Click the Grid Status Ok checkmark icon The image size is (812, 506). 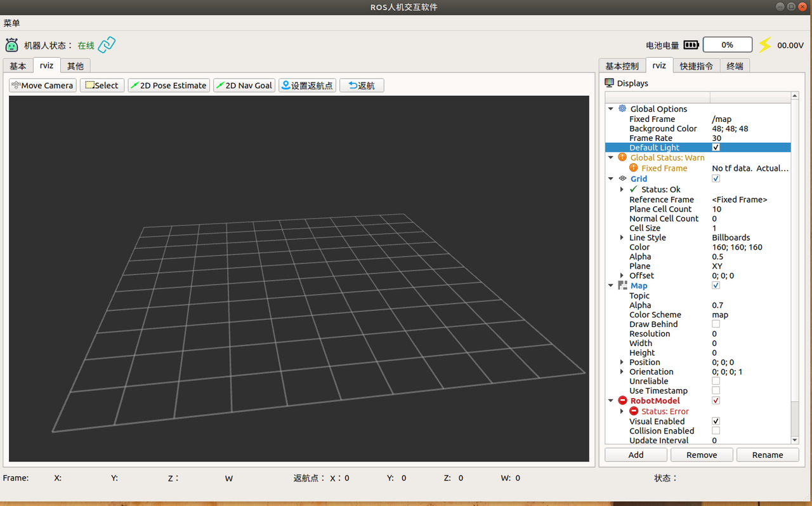[x=634, y=189]
